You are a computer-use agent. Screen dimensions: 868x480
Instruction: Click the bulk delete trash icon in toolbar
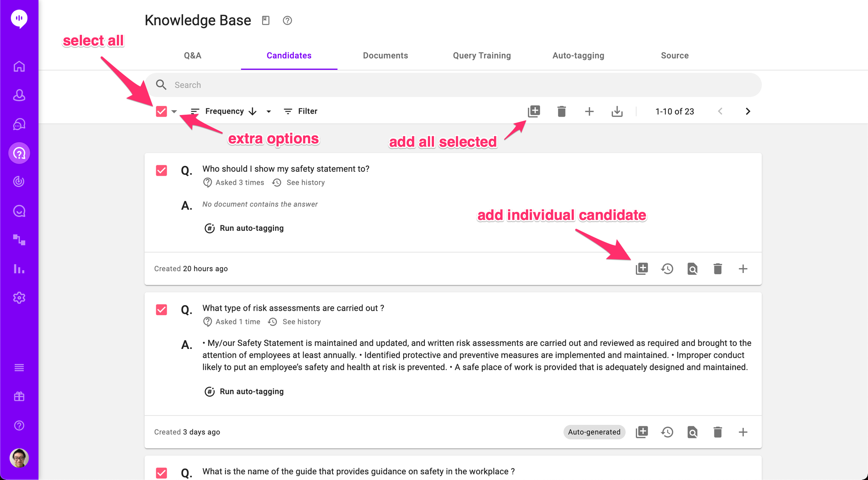[x=561, y=112]
